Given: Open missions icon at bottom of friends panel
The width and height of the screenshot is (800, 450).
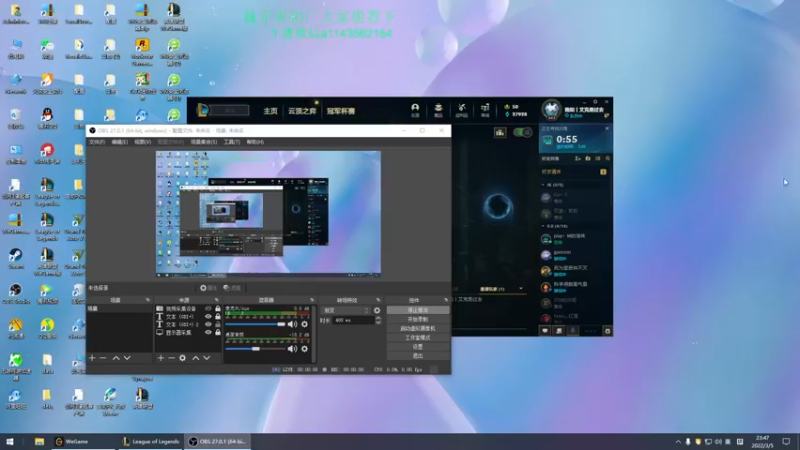Looking at the screenshot, I should coord(559,331).
